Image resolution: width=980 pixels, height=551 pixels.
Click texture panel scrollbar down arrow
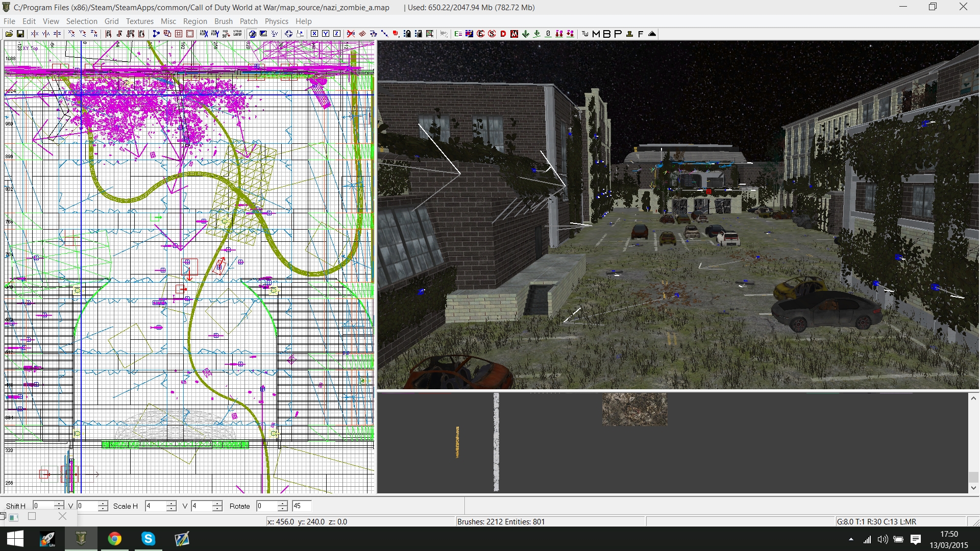973,488
